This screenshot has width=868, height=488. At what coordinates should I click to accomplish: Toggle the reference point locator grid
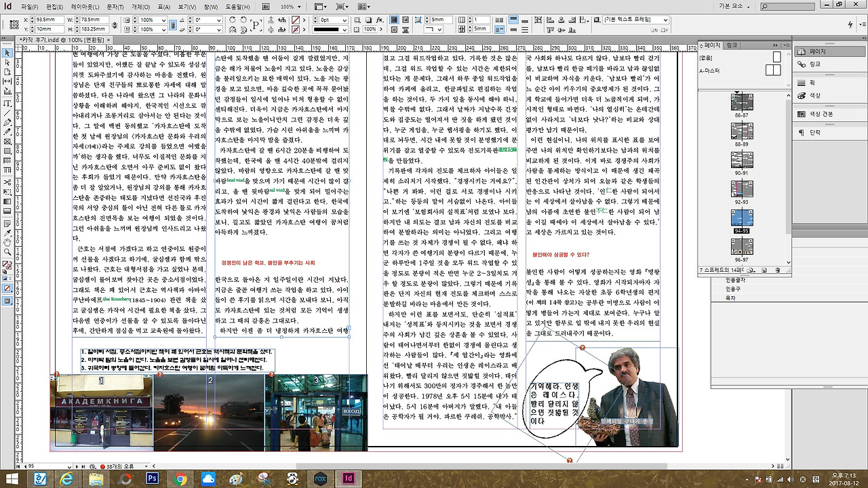point(14,25)
